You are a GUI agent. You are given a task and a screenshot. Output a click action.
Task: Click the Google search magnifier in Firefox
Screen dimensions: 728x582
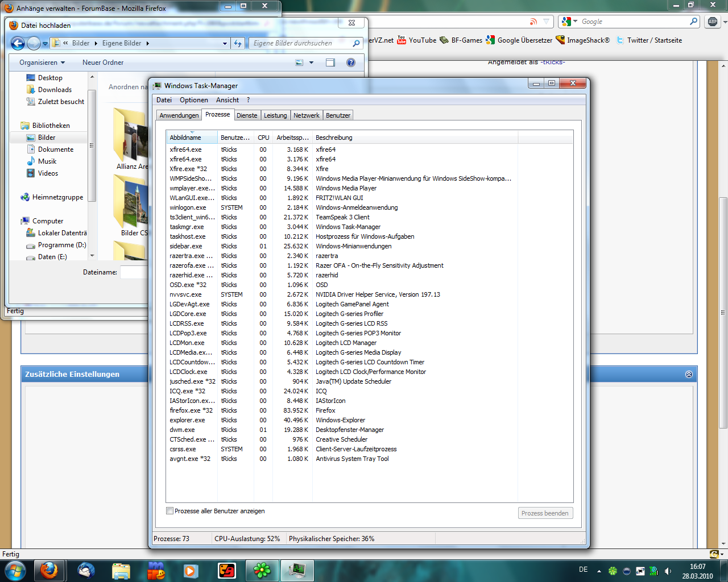click(693, 22)
